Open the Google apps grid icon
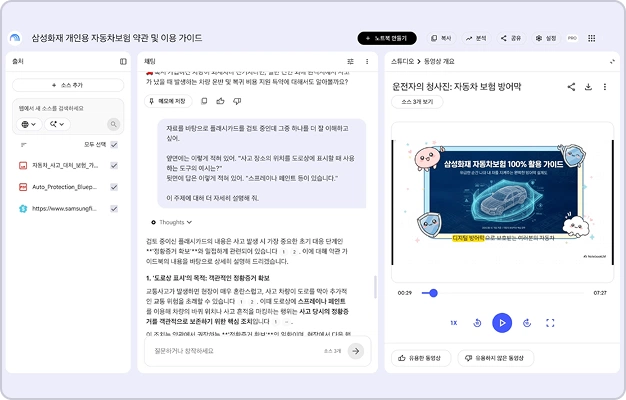 click(x=592, y=38)
